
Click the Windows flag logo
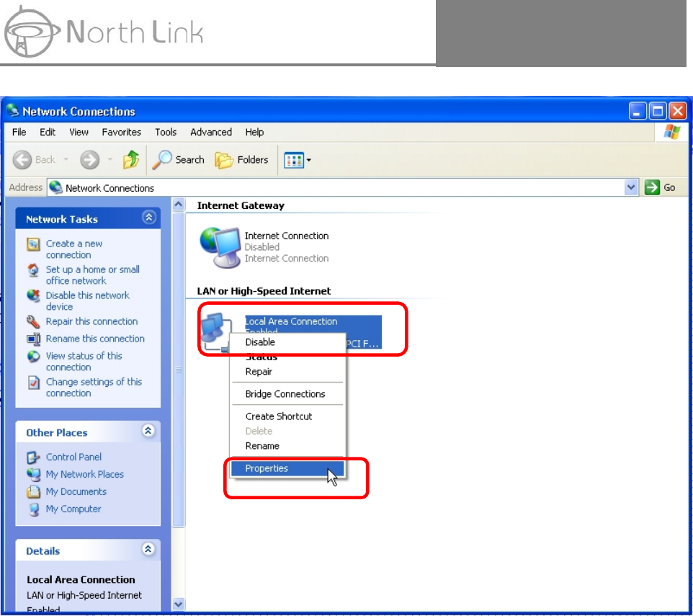pyautogui.click(x=672, y=132)
